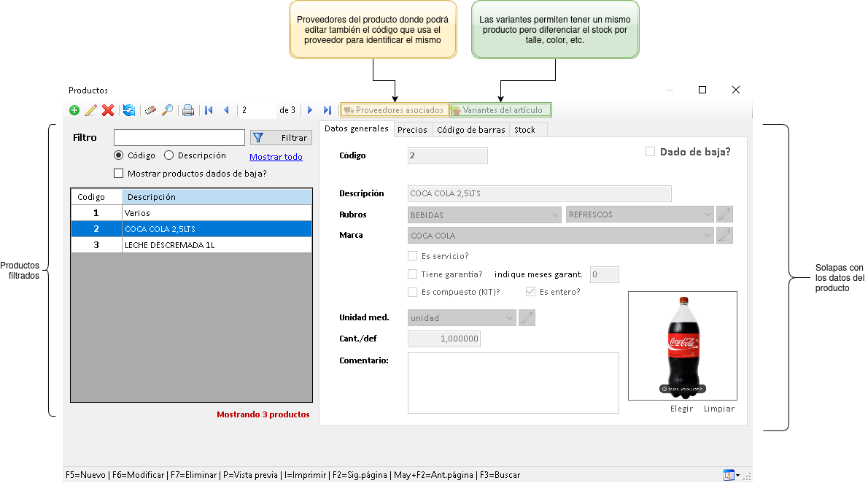Viewport: 868px width, 483px height.
Task: Toggle the Dado de baja checkbox
Action: click(651, 152)
